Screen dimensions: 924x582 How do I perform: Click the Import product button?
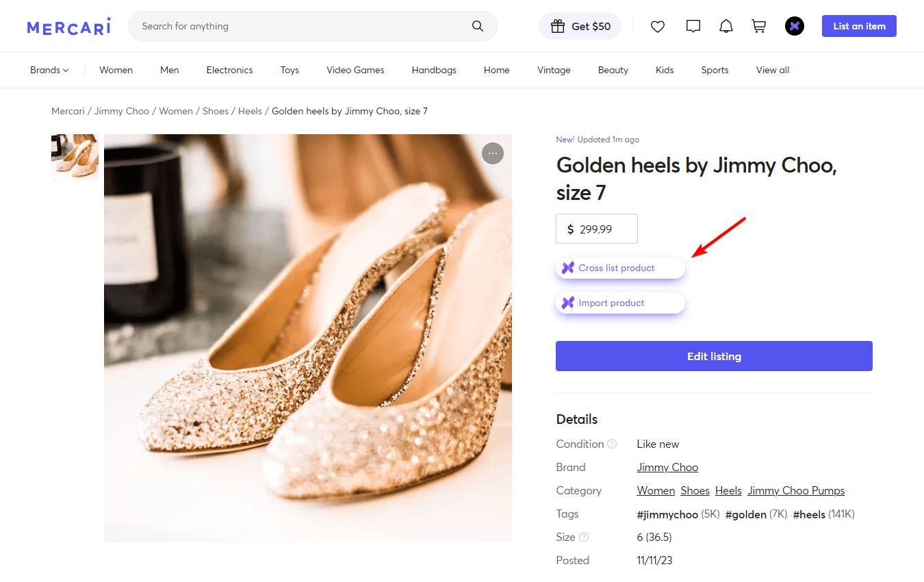click(x=620, y=303)
